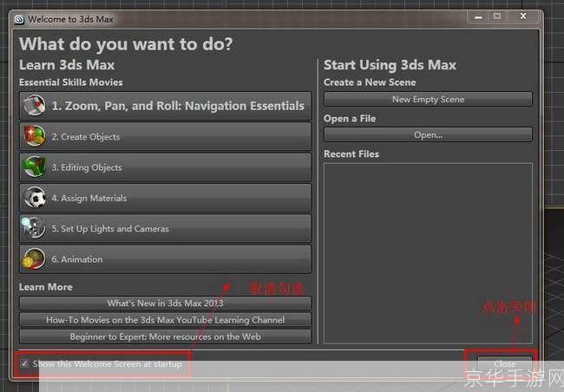
Task: Click the Editing Objects teapot icon
Action: tap(34, 167)
